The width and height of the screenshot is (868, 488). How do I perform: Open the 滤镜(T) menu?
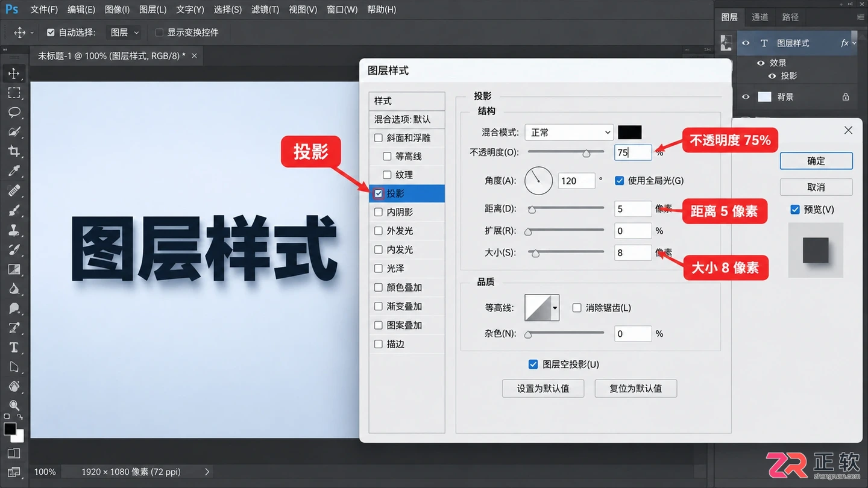[265, 10]
